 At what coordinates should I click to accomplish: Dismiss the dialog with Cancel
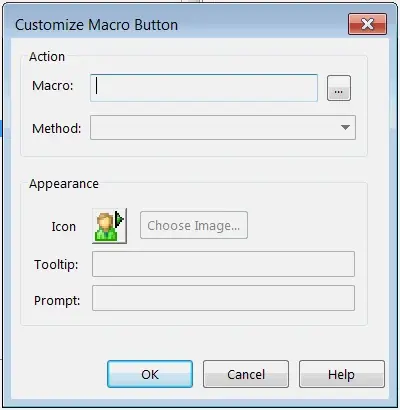[246, 374]
